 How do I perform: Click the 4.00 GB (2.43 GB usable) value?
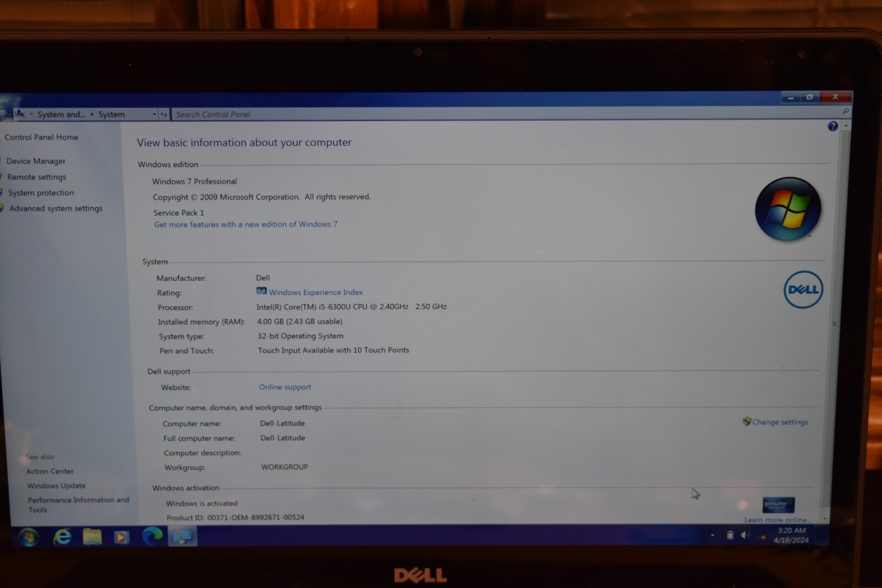299,321
